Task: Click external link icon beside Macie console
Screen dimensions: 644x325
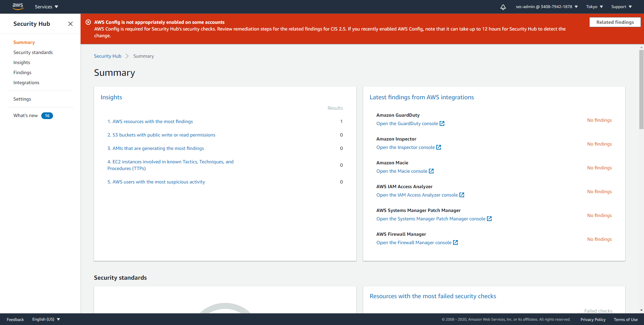Action: tap(431, 171)
